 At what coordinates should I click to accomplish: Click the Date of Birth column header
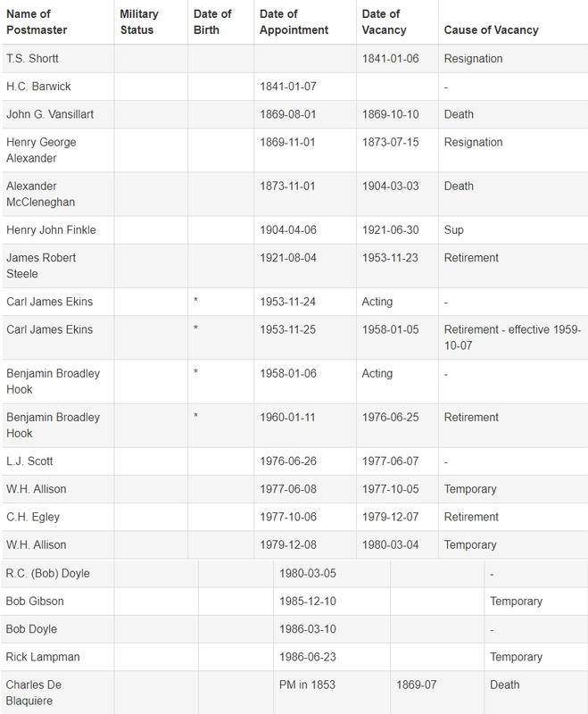[212, 21]
